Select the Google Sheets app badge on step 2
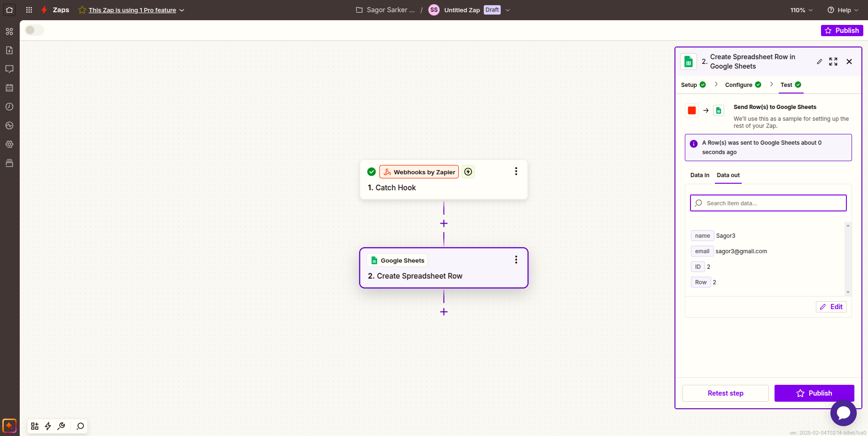Image resolution: width=868 pixels, height=436 pixels. point(397,260)
